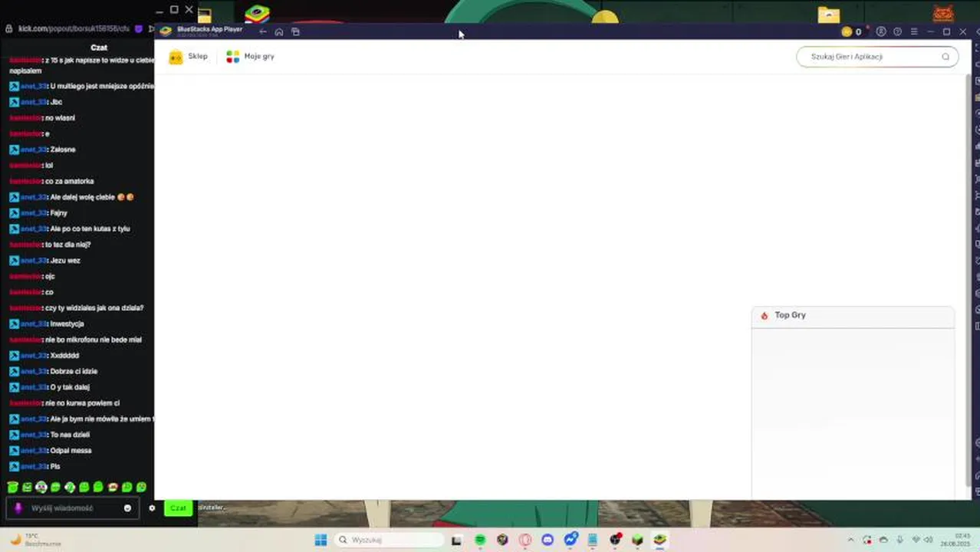
Task: Open the Windows Start menu
Action: [321, 540]
